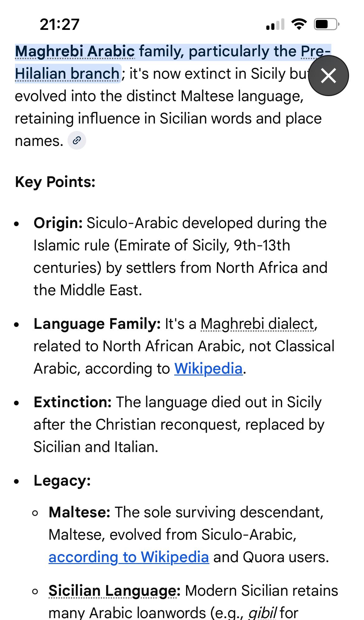The width and height of the screenshot is (364, 620).
Task: Select the bold "Origin:" label
Action: point(58,223)
